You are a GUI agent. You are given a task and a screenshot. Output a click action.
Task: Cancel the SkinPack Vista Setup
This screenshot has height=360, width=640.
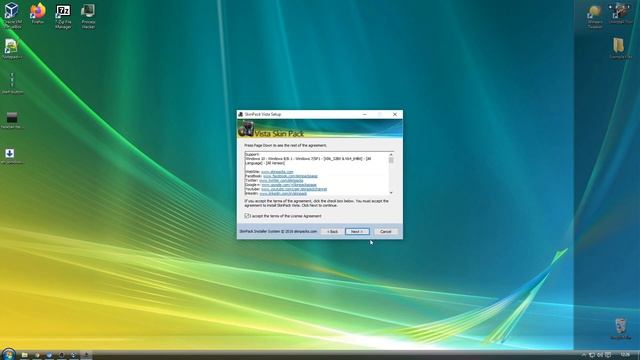click(x=385, y=231)
